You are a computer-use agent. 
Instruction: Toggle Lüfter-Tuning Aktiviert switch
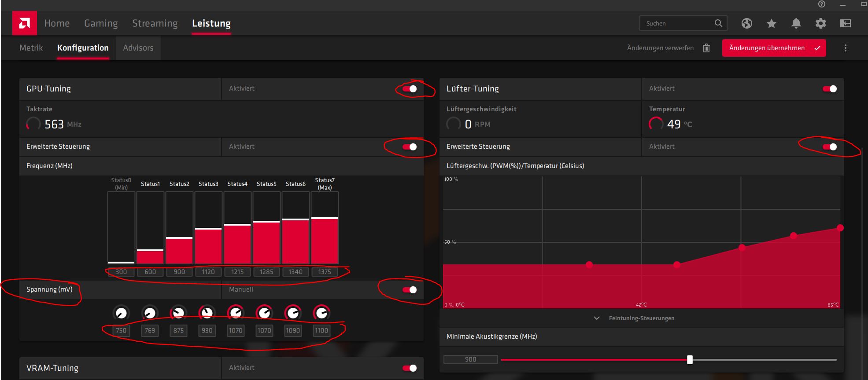tap(830, 89)
